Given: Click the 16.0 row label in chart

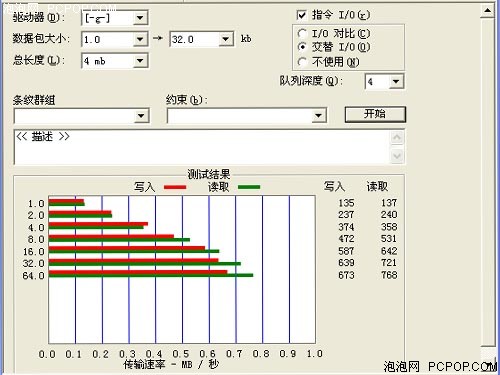Looking at the screenshot, I should pos(33,252).
